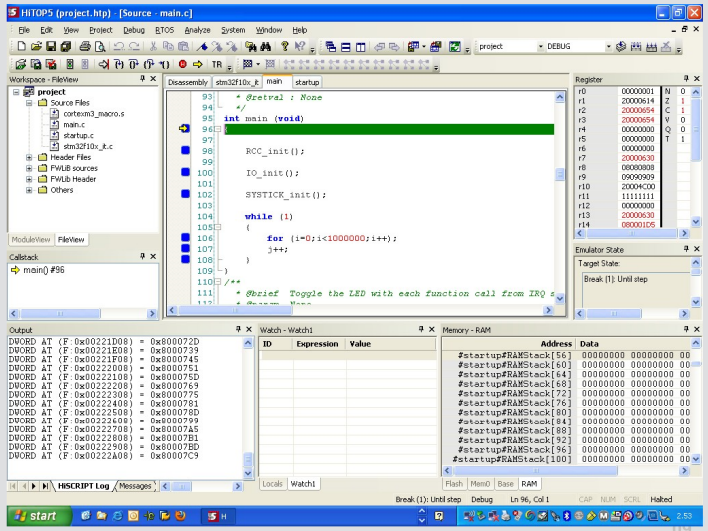Open the RTOS menu

(x=164, y=30)
